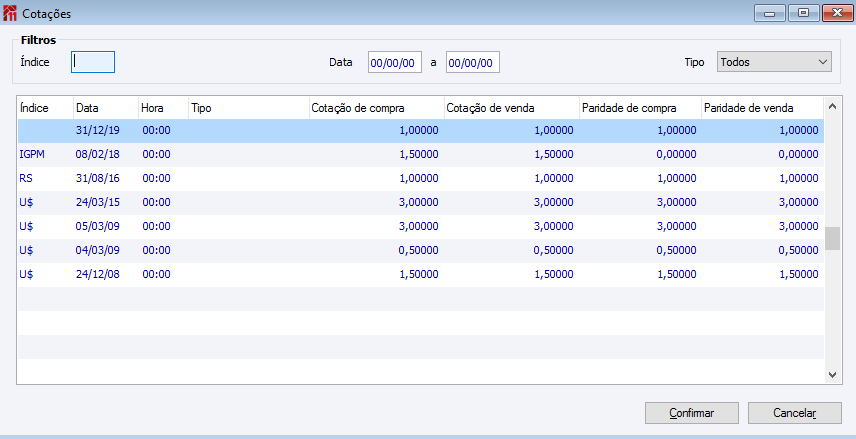Open the Tipo dropdown showing Todos
The image size is (856, 439).
pos(774,62)
